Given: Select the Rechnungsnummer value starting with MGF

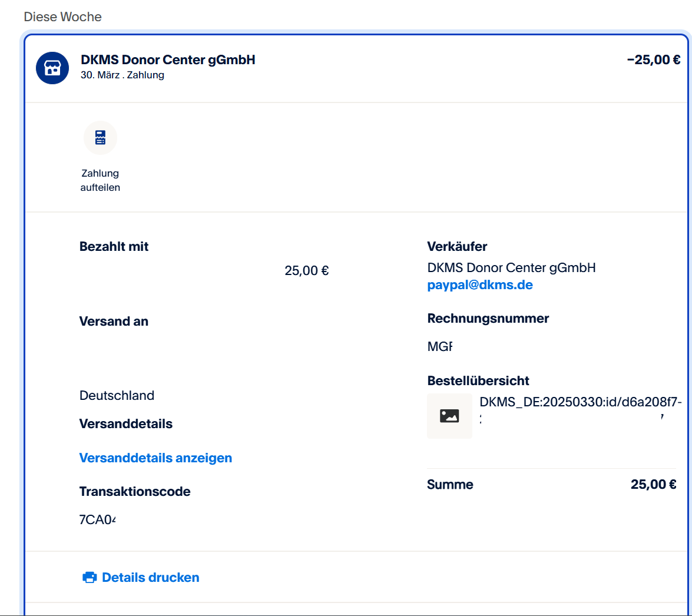Looking at the screenshot, I should coord(440,346).
